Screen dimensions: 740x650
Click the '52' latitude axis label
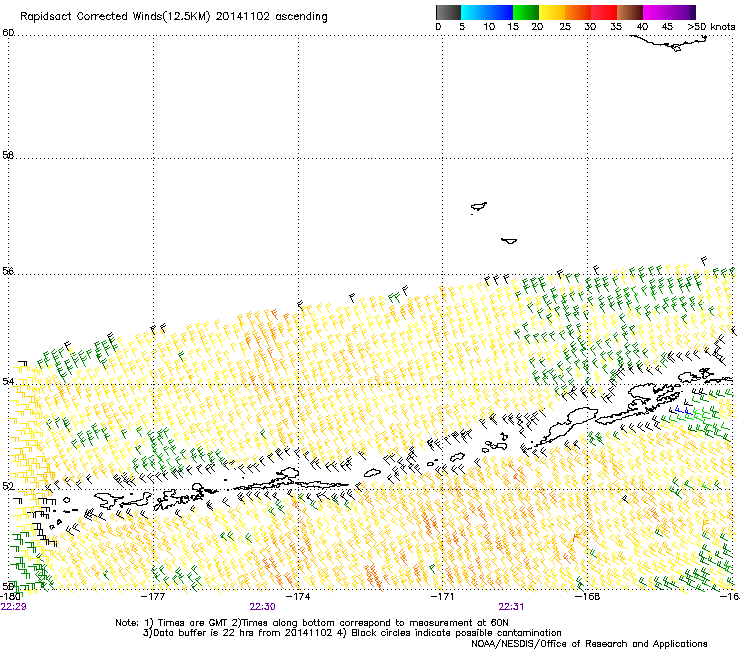point(8,486)
